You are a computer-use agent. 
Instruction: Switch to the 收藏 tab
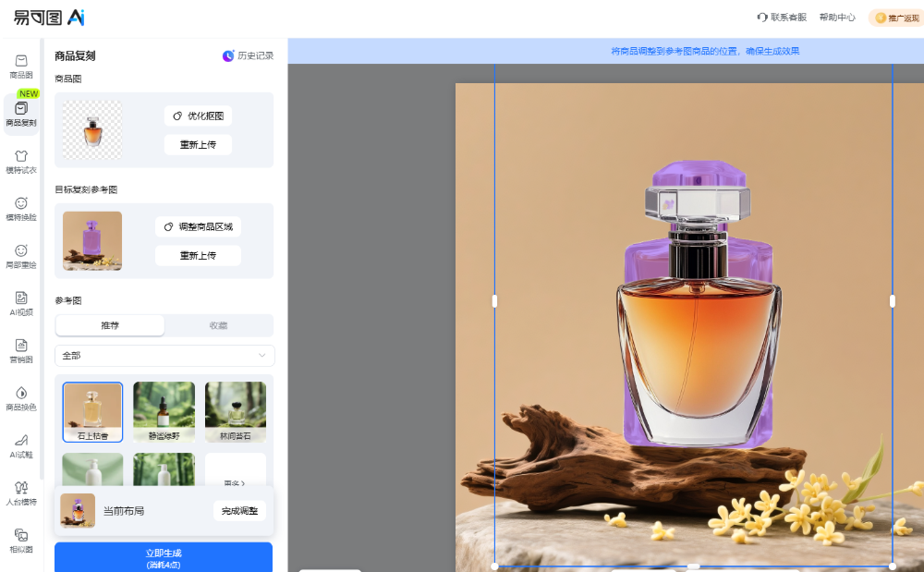218,325
